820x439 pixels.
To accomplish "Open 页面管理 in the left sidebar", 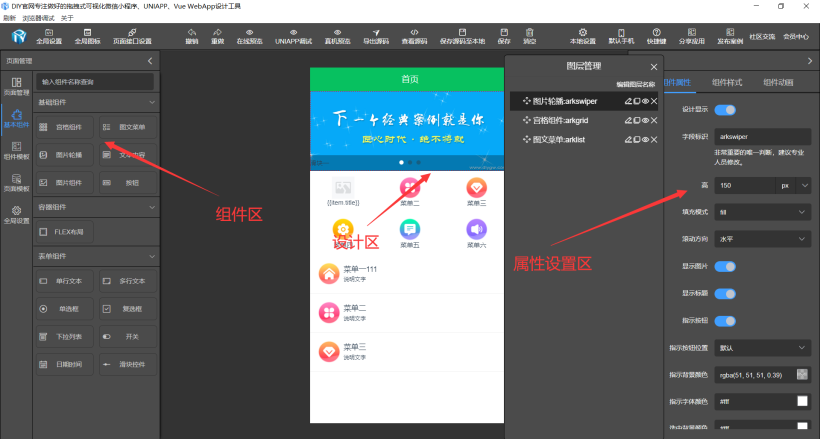I will [16, 85].
